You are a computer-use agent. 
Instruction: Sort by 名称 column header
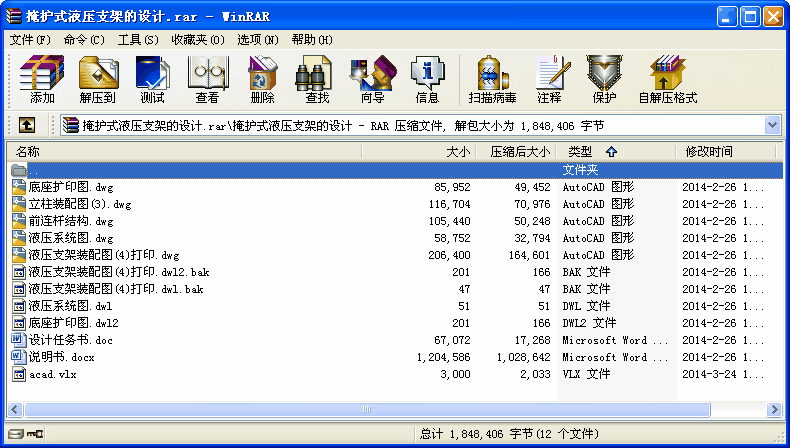[184, 152]
